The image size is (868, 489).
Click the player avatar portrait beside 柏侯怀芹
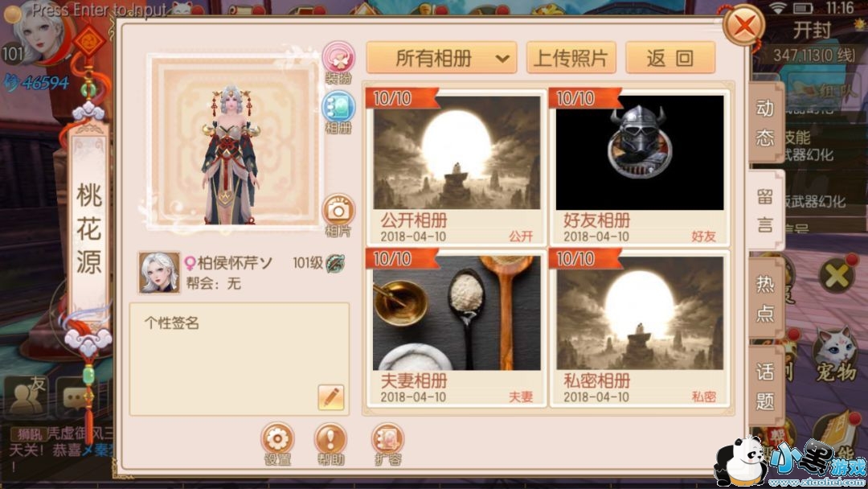click(x=159, y=272)
